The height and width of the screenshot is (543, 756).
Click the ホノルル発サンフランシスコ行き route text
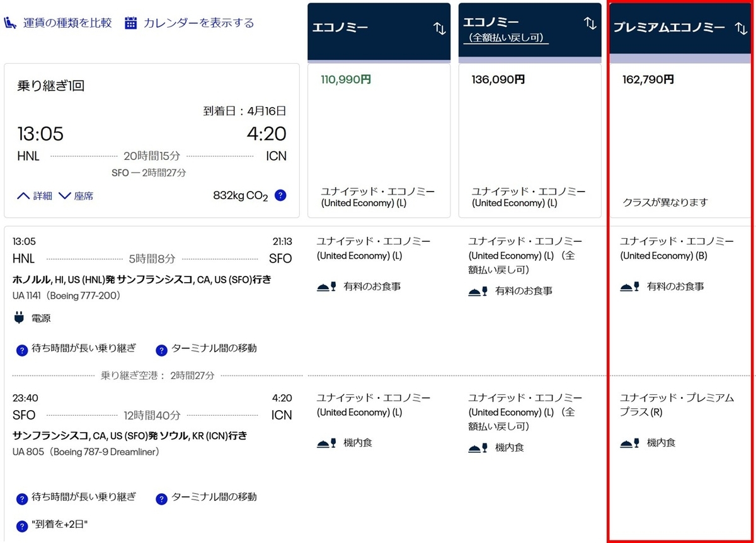[142, 279]
